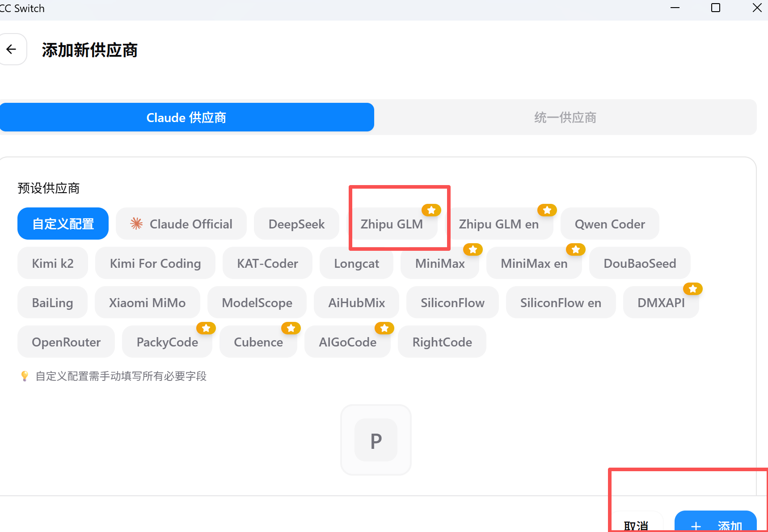The image size is (768, 532).
Task: Select Cubence preset
Action: (x=258, y=342)
